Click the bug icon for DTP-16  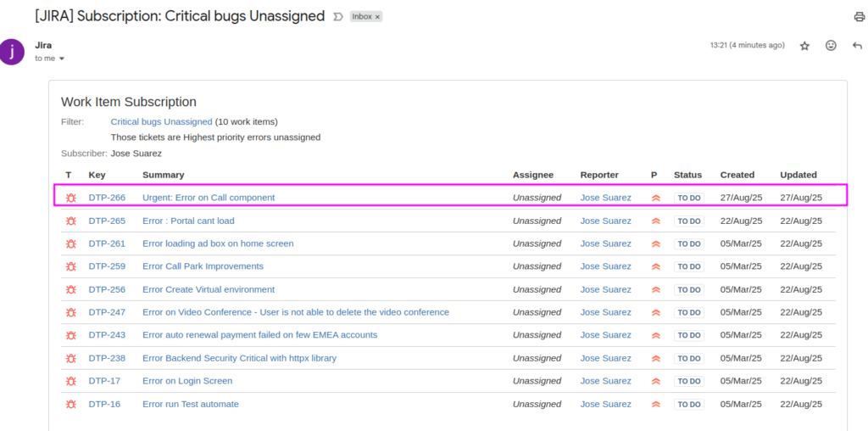coord(71,405)
